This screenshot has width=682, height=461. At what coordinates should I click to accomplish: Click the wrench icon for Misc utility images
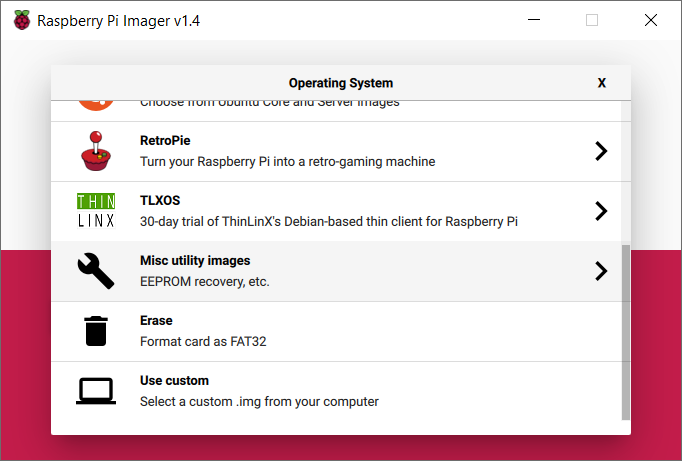tap(96, 271)
